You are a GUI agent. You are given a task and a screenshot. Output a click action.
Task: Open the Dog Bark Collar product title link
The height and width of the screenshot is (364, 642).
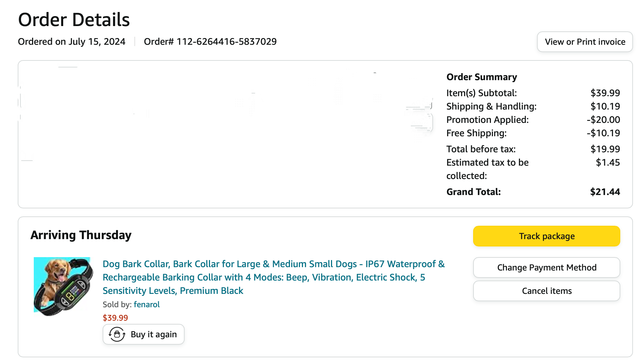(273, 277)
